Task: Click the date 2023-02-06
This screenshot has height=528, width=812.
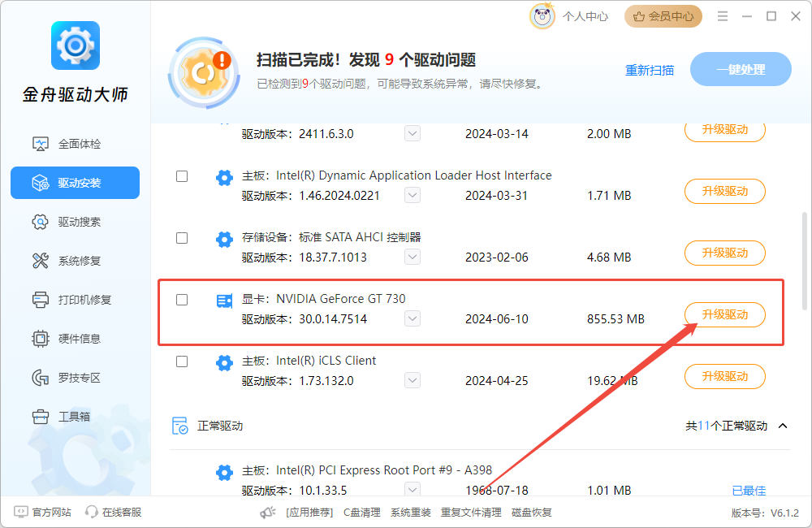Action: pos(497,258)
